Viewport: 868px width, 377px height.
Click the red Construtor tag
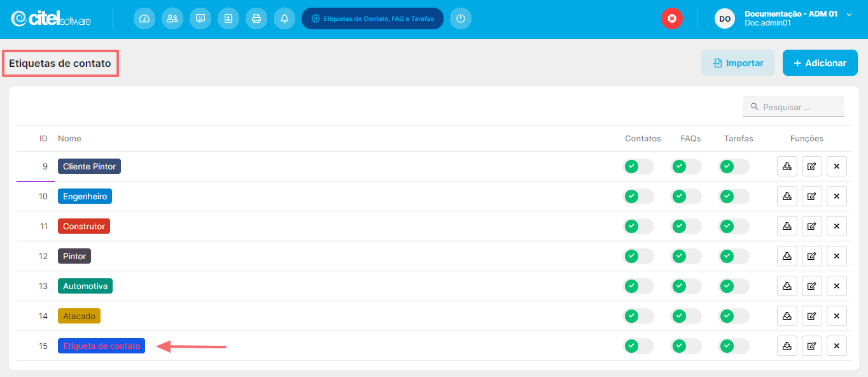tap(84, 226)
